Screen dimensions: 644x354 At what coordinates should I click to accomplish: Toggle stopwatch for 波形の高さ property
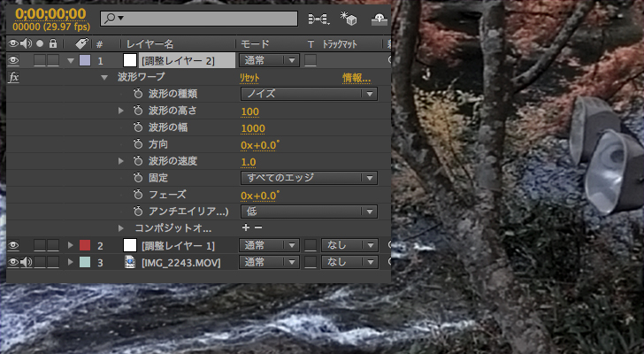[138, 111]
